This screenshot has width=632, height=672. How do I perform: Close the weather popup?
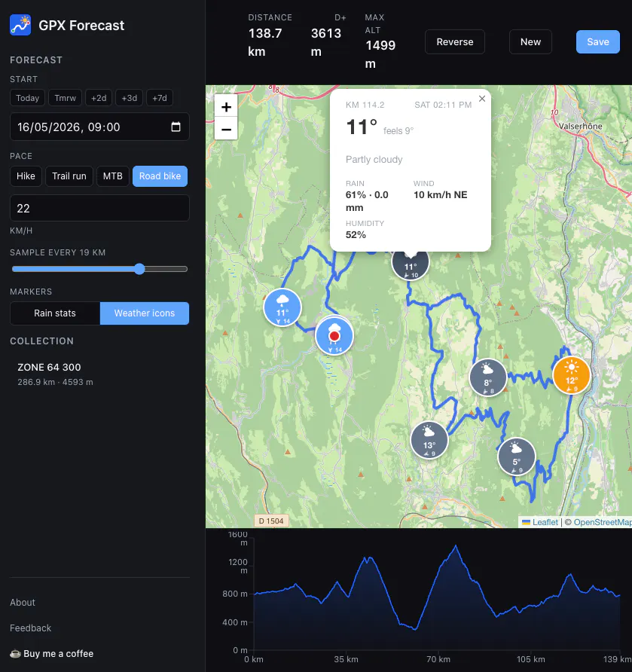click(x=482, y=99)
